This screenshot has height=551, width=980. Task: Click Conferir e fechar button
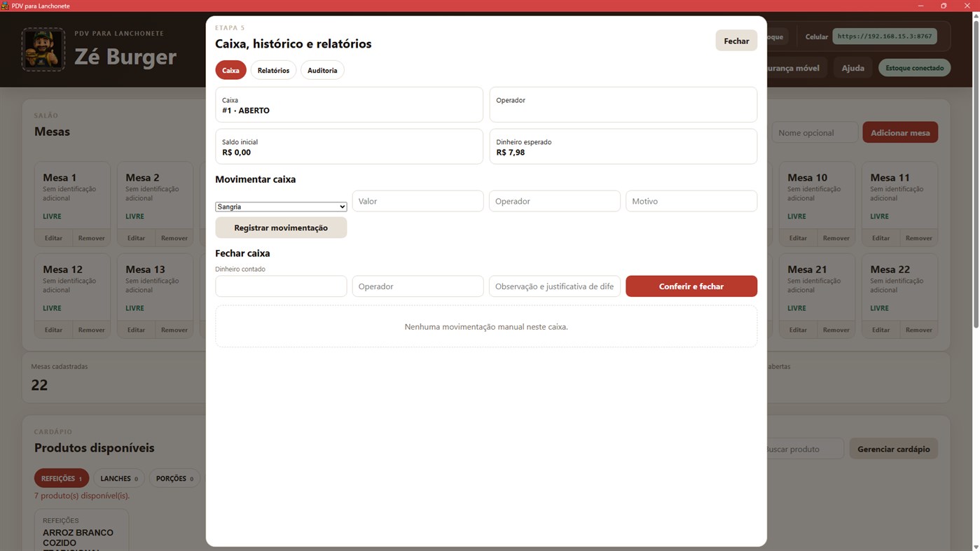point(691,286)
